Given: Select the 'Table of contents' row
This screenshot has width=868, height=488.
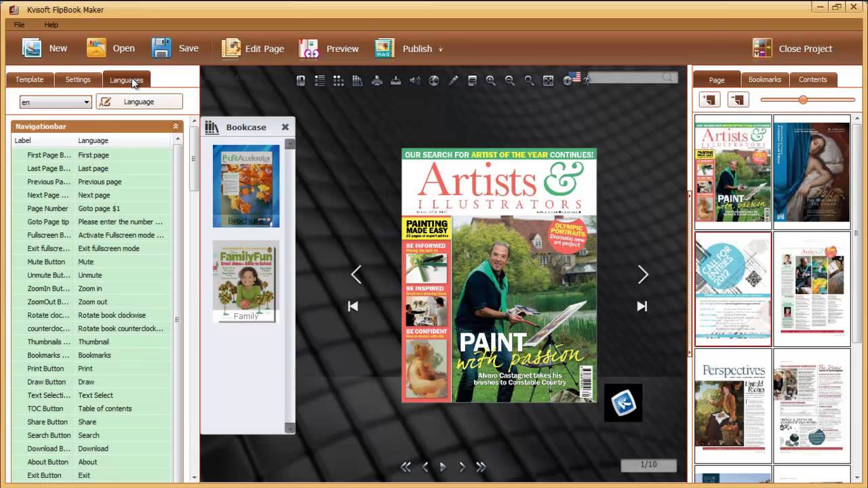Looking at the screenshot, I should tap(92, 409).
